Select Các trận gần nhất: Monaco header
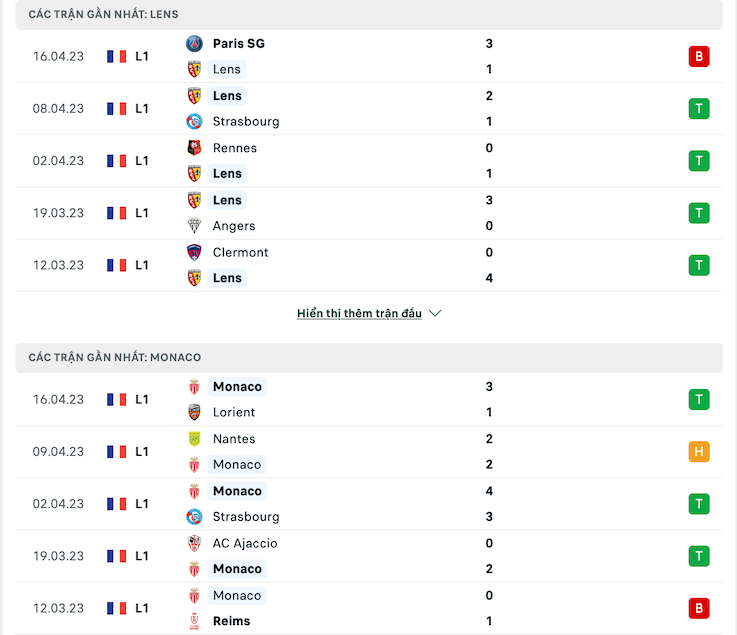This screenshot has width=737, height=635. click(368, 358)
